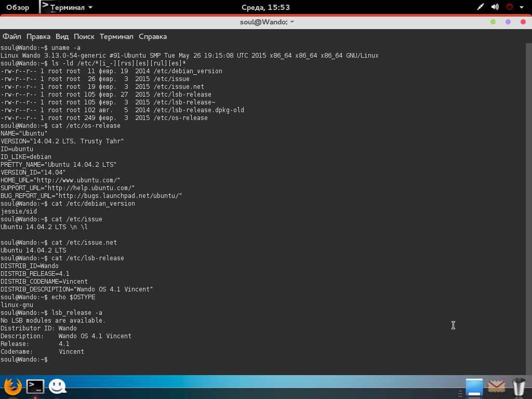This screenshot has height=399, width=532.
Task: Click the text /etc/debian_version in ls listing
Action: coord(188,71)
